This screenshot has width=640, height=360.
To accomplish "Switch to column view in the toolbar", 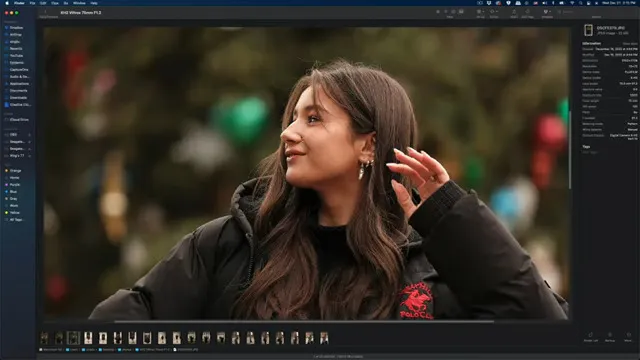I will (x=453, y=12).
